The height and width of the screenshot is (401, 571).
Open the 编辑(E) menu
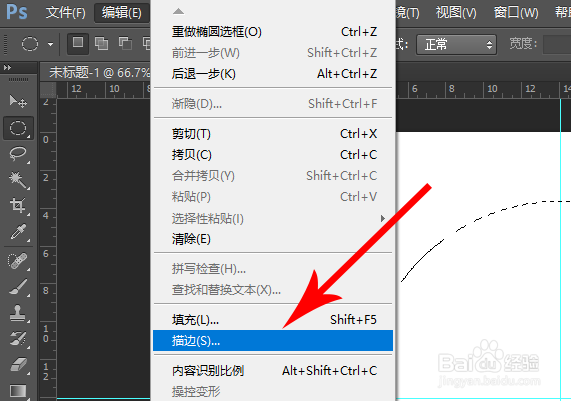click(122, 13)
